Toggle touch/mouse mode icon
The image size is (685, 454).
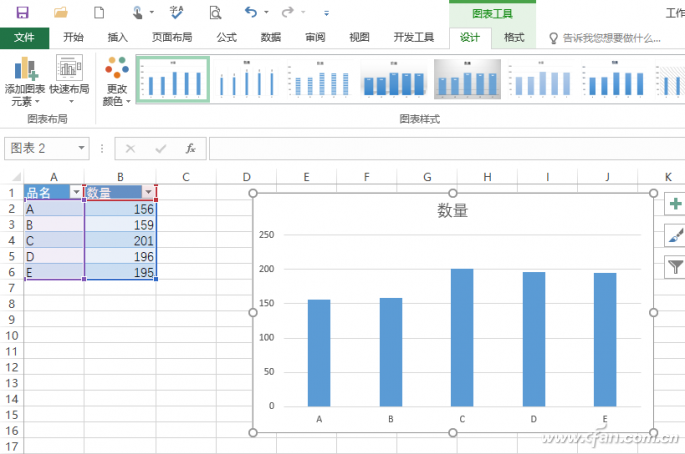click(138, 13)
